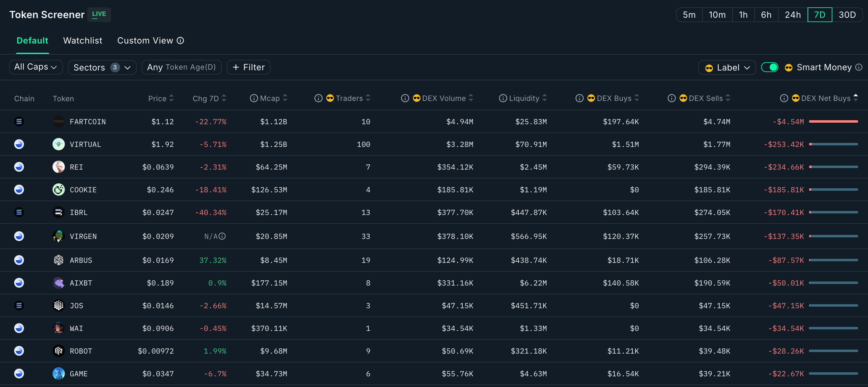Click the COOKIE token logo
Image resolution: width=868 pixels, height=387 pixels.
[59, 190]
